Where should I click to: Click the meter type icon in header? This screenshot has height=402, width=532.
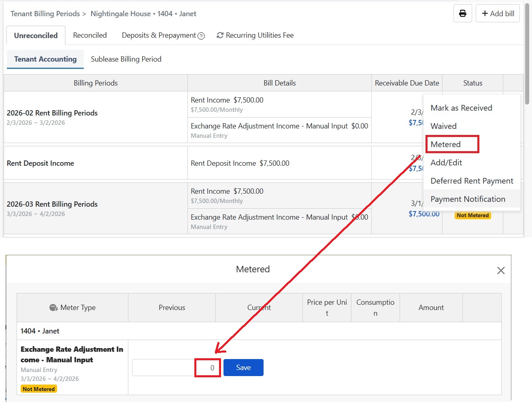click(x=53, y=308)
